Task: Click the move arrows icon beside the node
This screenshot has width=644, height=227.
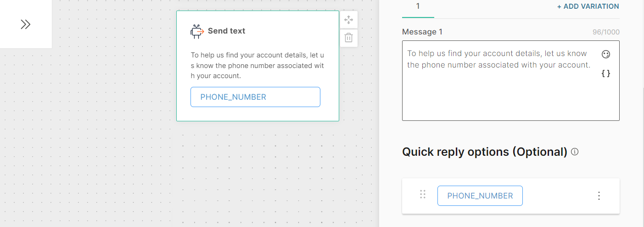Action: pos(348,20)
